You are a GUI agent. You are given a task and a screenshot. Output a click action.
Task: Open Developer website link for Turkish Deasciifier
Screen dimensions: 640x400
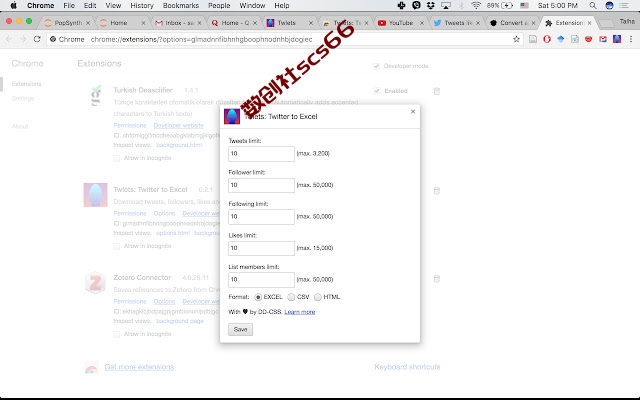178,125
